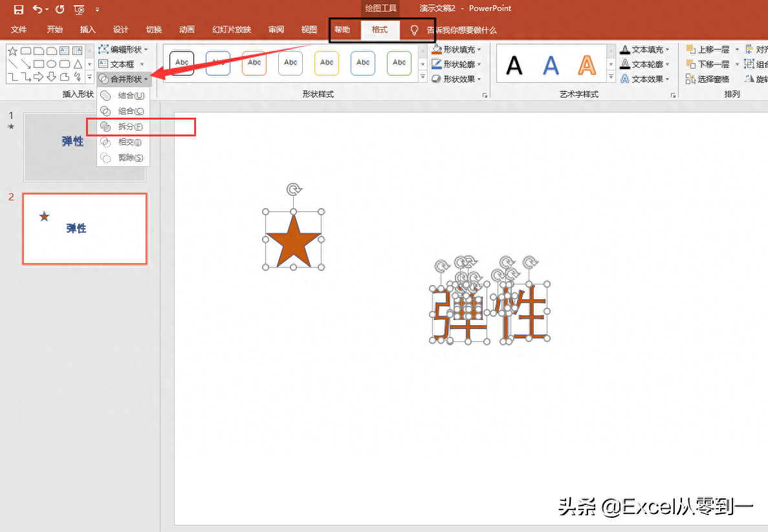Choose 剪除(S) from the merge shapes list

click(x=130, y=158)
